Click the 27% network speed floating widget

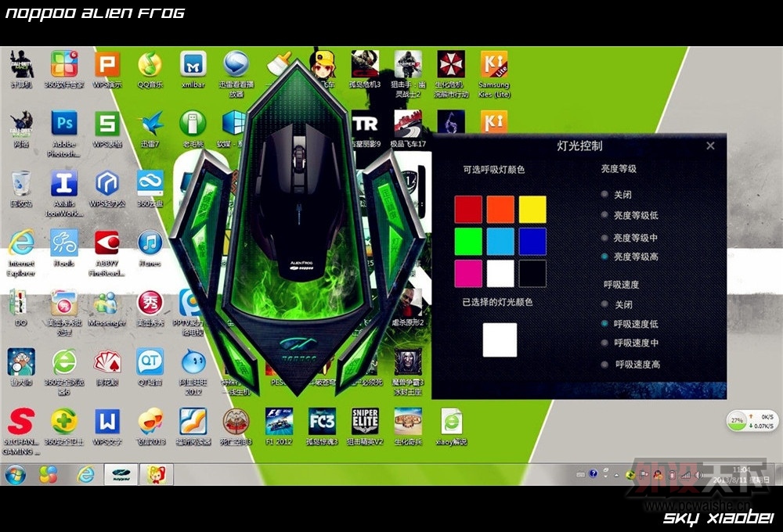pyautogui.click(x=751, y=421)
